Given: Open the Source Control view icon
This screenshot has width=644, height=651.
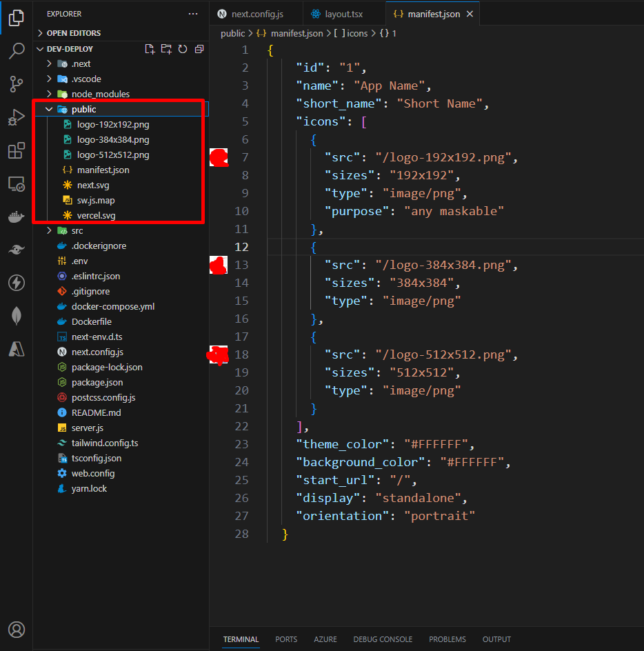Looking at the screenshot, I should coord(16,84).
